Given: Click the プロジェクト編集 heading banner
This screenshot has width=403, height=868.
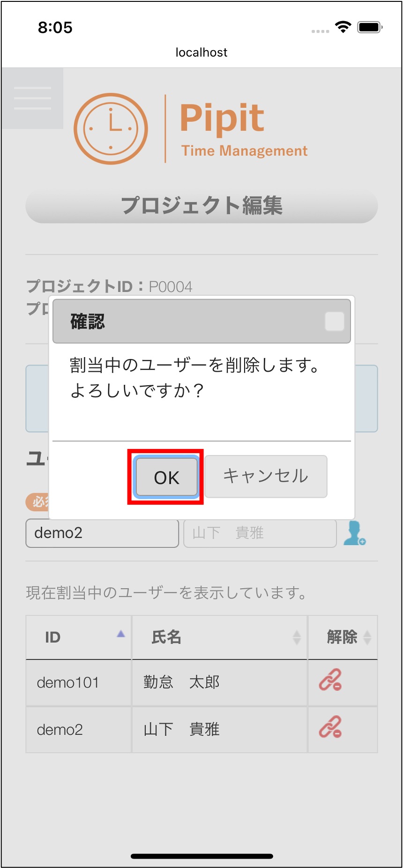Looking at the screenshot, I should coord(201,206).
